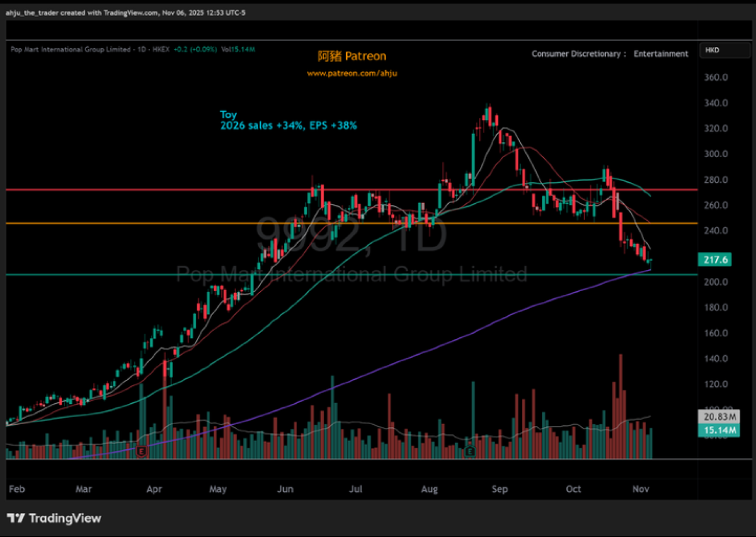Click the 15.14M volume label
Image resolution: width=756 pixels, height=537 pixels.
pos(719,430)
